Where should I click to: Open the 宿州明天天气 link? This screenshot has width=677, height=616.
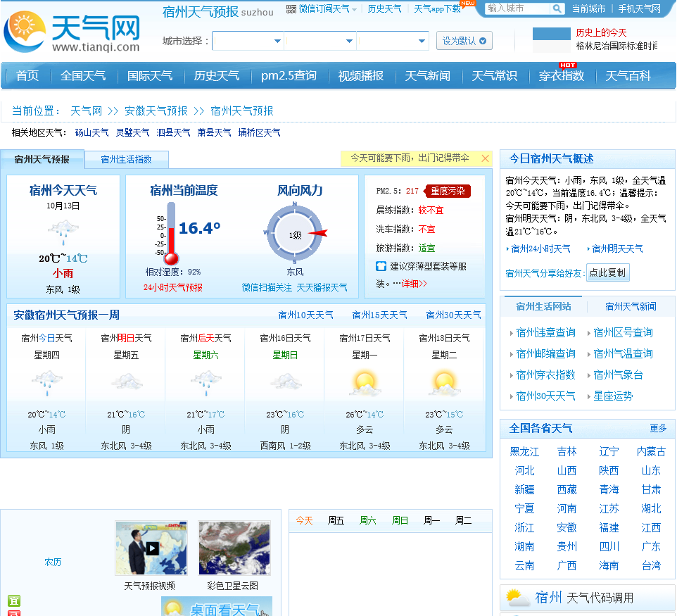(x=617, y=249)
